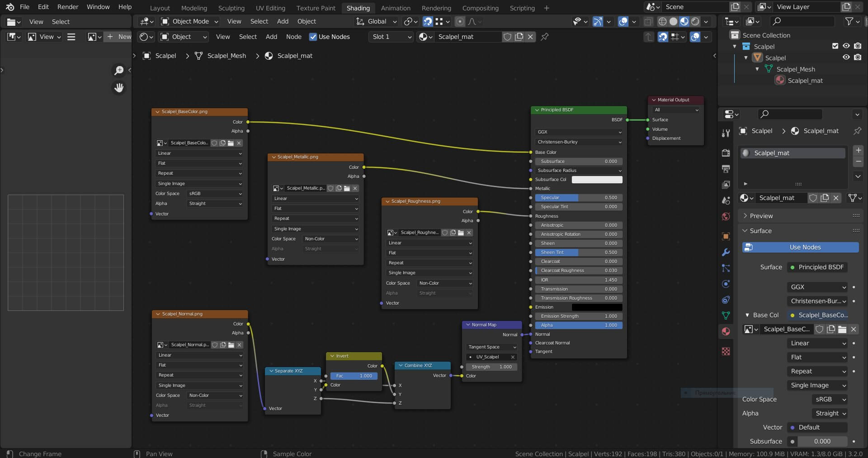Uncheck the Use Nodes checkbox
The width and height of the screenshot is (868, 458).
(313, 37)
